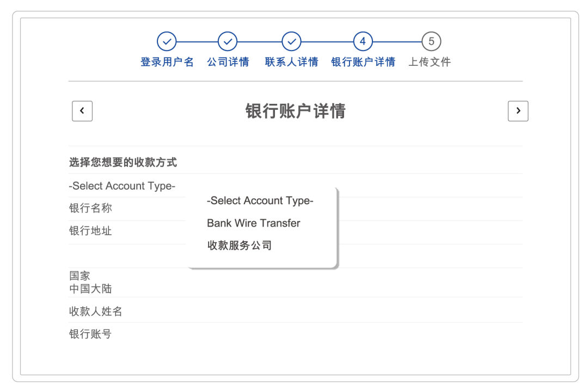Click the 联系人详情 checkmark circle

(292, 40)
